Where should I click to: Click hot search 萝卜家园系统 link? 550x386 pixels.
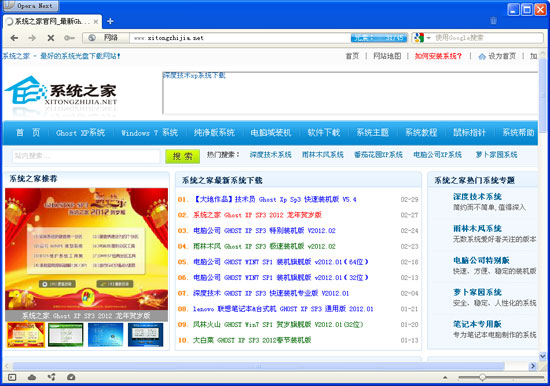click(x=496, y=155)
